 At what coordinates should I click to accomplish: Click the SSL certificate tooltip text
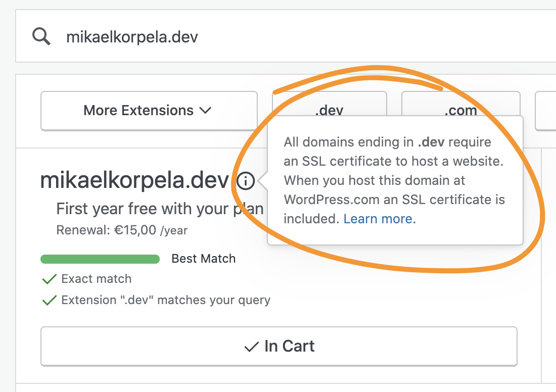[394, 180]
